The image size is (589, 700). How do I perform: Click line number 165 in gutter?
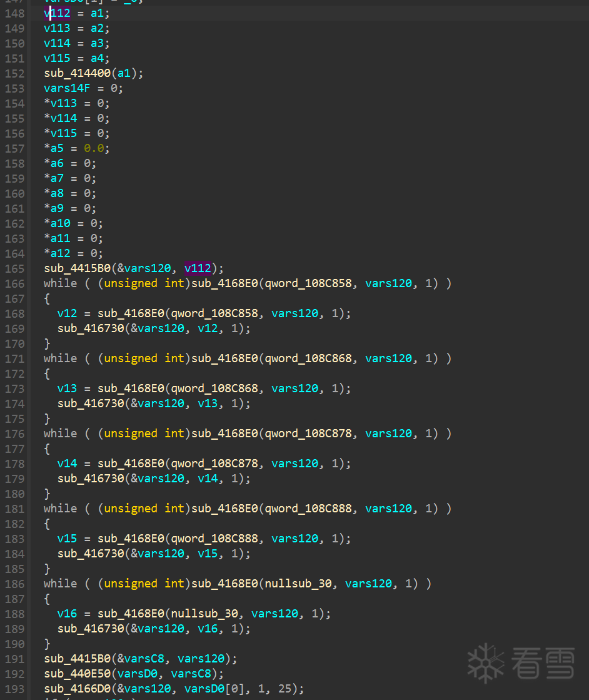(x=15, y=269)
